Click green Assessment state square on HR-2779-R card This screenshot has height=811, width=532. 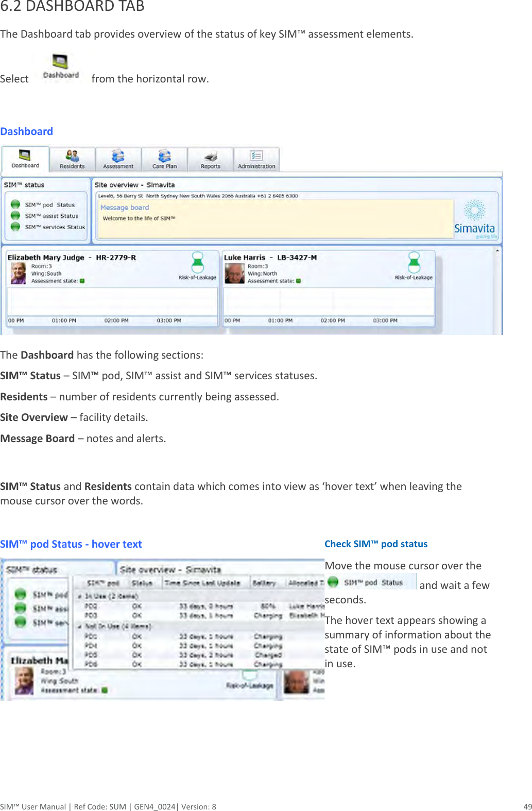coord(82,281)
